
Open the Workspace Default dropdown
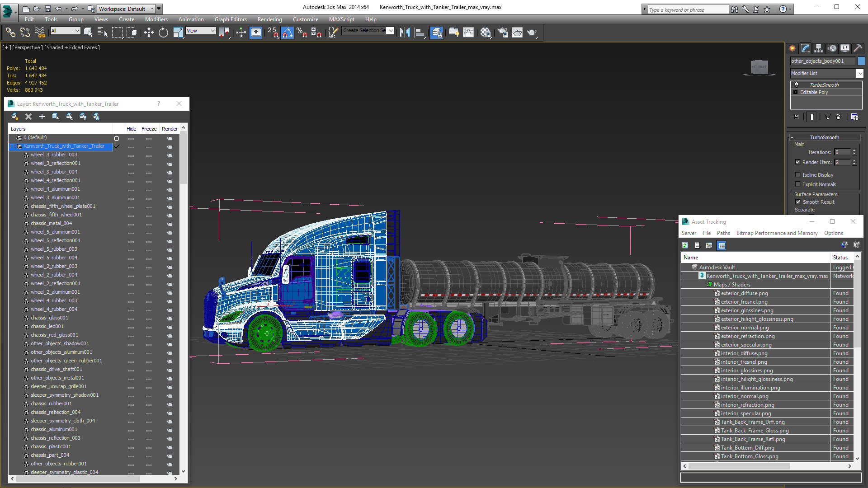coord(152,9)
